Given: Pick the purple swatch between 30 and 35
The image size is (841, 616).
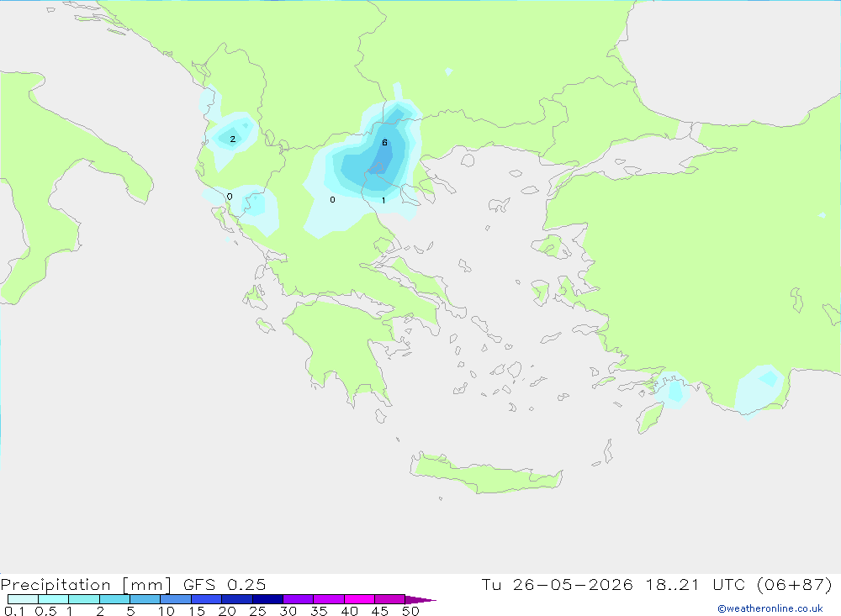Looking at the screenshot, I should coord(299,599).
